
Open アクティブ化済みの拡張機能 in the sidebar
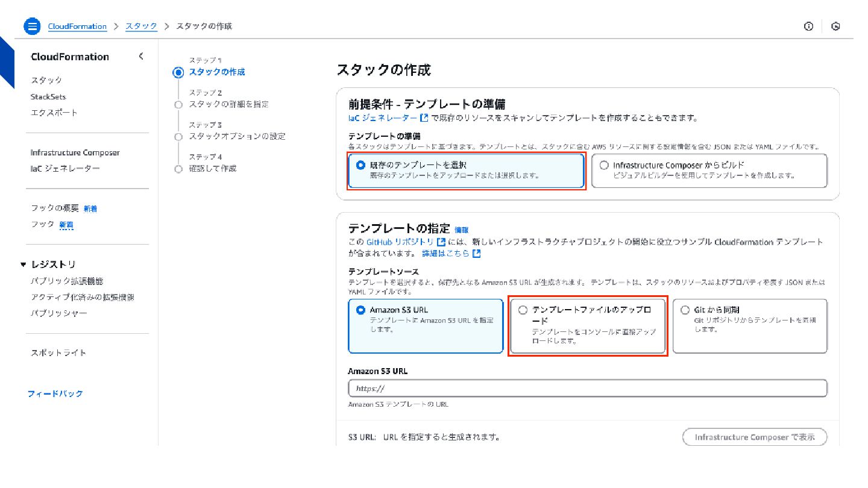pos(83,297)
